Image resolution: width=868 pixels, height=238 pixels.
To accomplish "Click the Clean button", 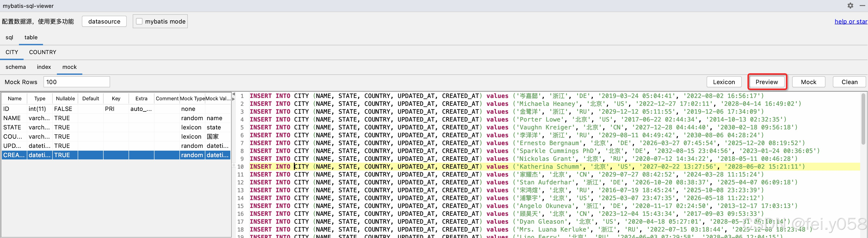I will [849, 82].
